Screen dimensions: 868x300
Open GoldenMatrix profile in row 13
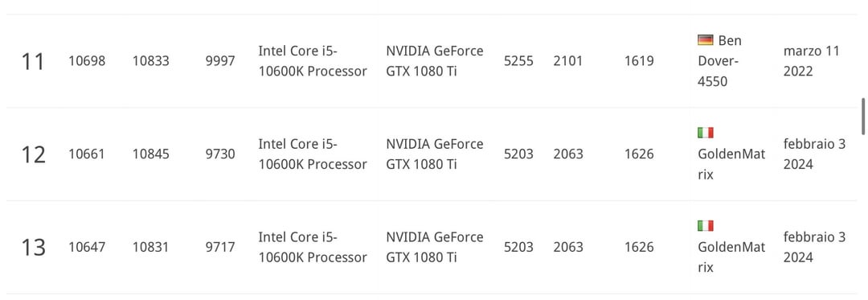tap(731, 257)
